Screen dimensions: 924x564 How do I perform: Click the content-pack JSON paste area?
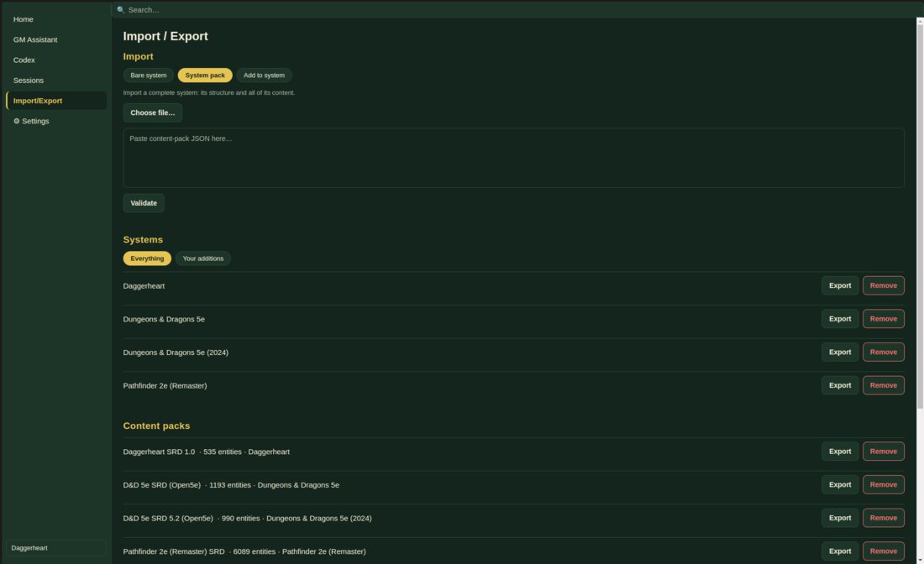point(513,158)
